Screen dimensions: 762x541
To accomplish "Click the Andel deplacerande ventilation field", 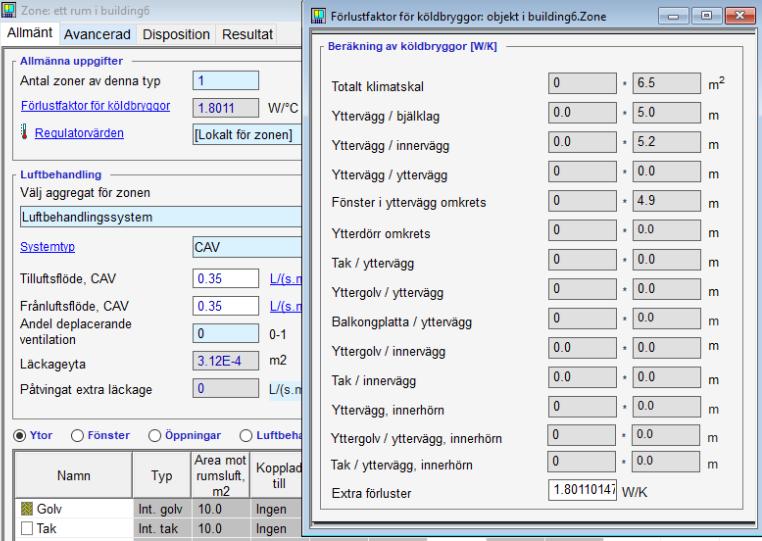I will (x=225, y=333).
